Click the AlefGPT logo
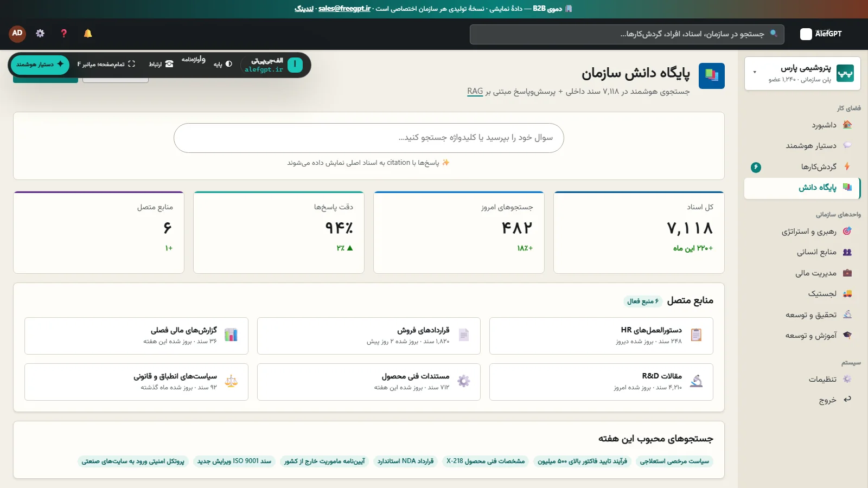Screen dimensions: 868x488 [821, 34]
